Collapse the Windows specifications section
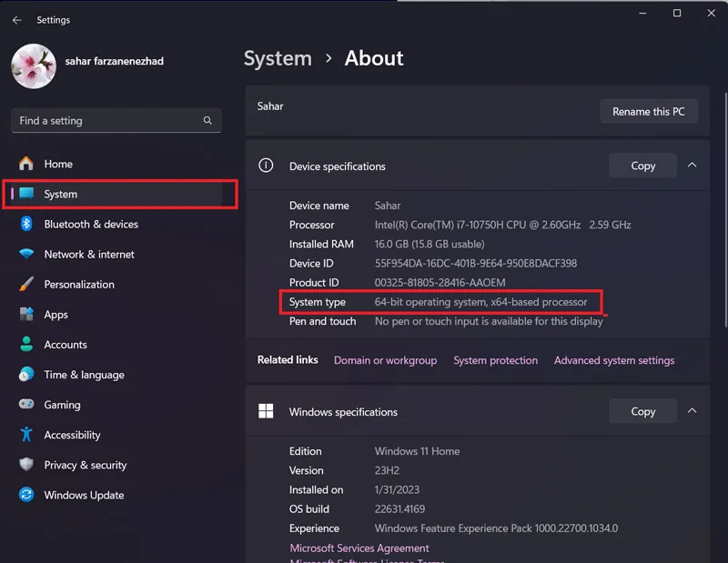The width and height of the screenshot is (728, 563). coord(693,411)
